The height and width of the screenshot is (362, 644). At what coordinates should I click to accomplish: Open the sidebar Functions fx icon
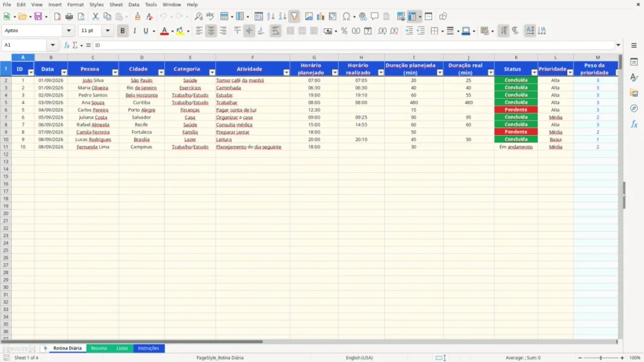(x=634, y=124)
